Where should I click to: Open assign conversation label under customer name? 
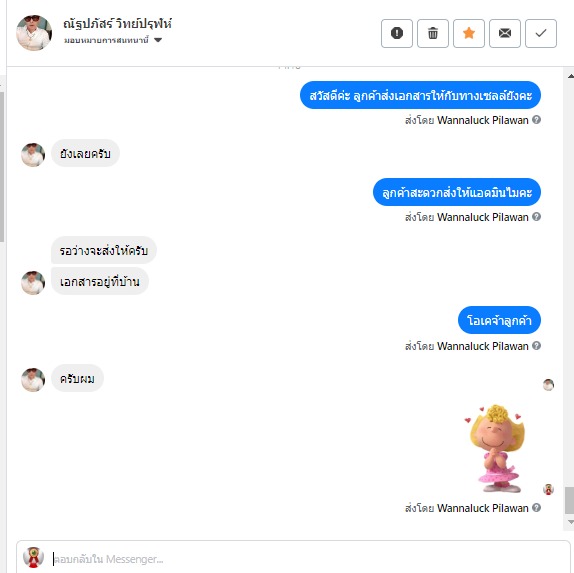(106, 40)
